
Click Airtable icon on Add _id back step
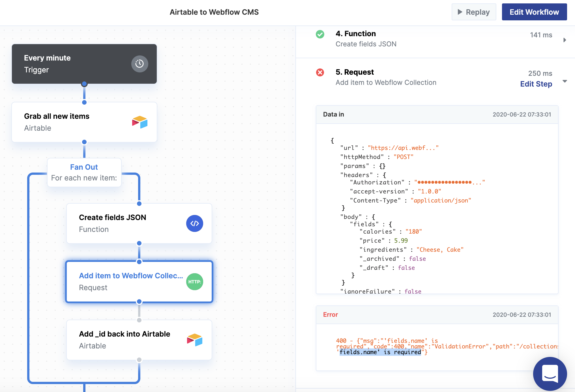(x=194, y=340)
